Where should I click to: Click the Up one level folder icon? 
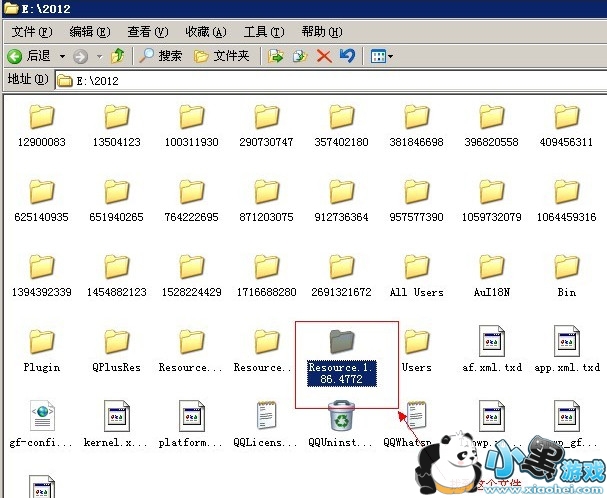[x=119, y=56]
